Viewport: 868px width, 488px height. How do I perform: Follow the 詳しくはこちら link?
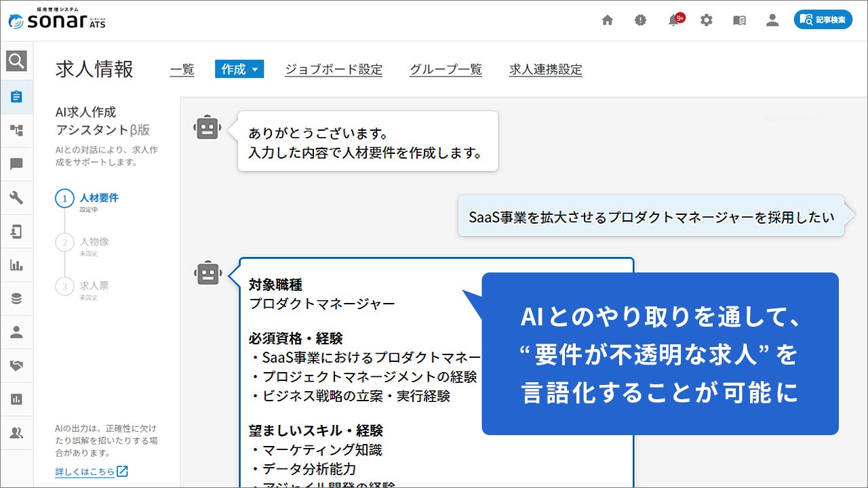tap(85, 472)
